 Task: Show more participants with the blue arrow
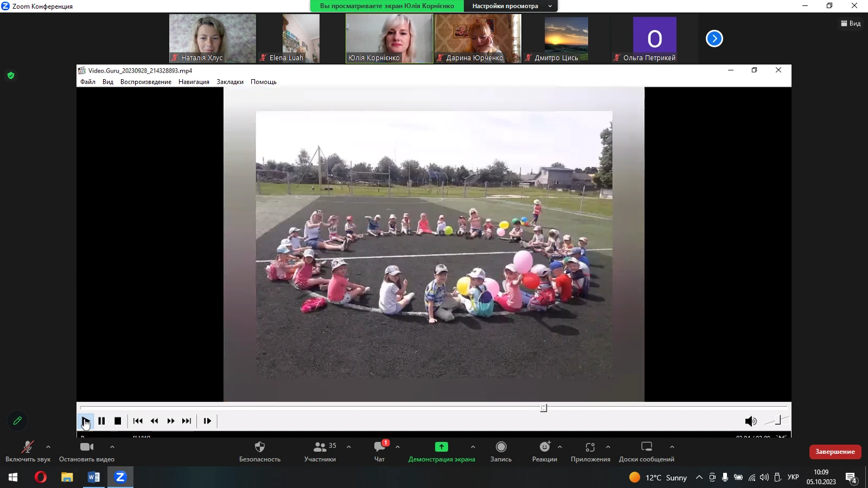[x=714, y=38]
